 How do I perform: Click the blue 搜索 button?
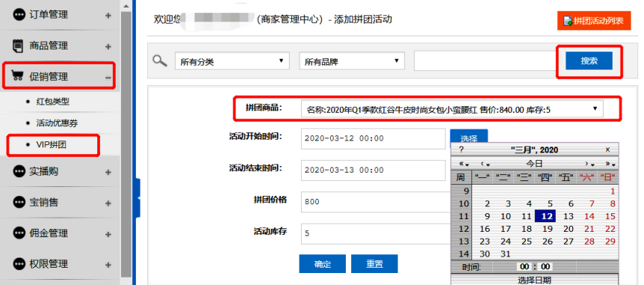coord(589,61)
